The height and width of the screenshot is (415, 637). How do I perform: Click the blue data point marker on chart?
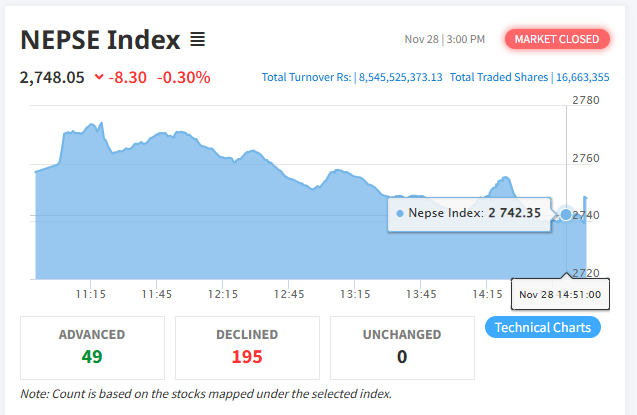(566, 214)
